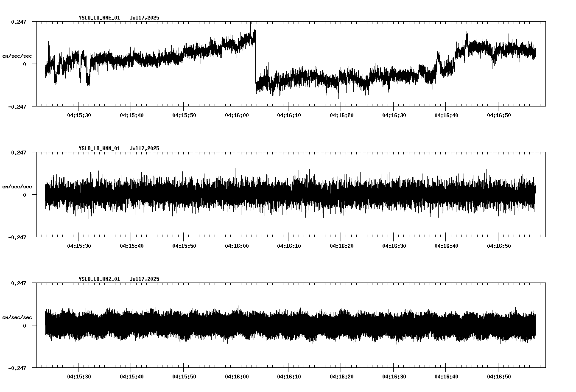Click the 0 baseline label on HNZ axis
576x392 pixels.
pos(25,325)
